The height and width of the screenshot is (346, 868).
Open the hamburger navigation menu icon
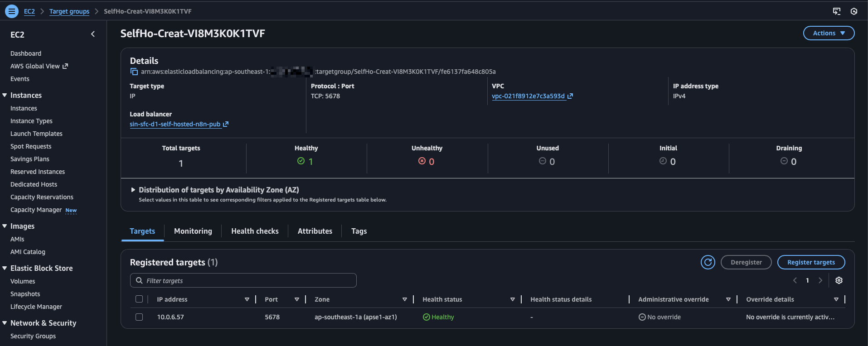12,11
